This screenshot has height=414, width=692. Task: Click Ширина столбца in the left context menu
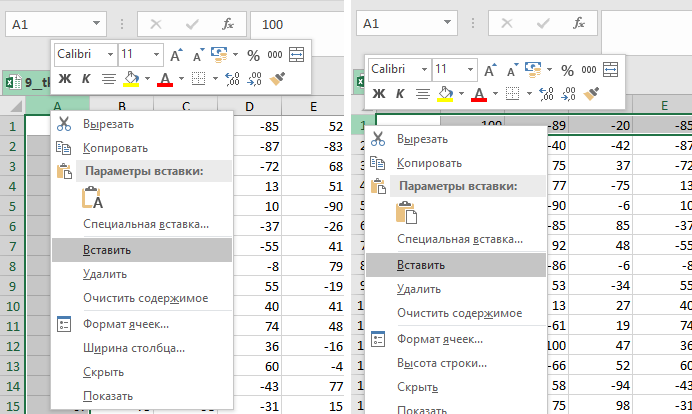pos(134,348)
